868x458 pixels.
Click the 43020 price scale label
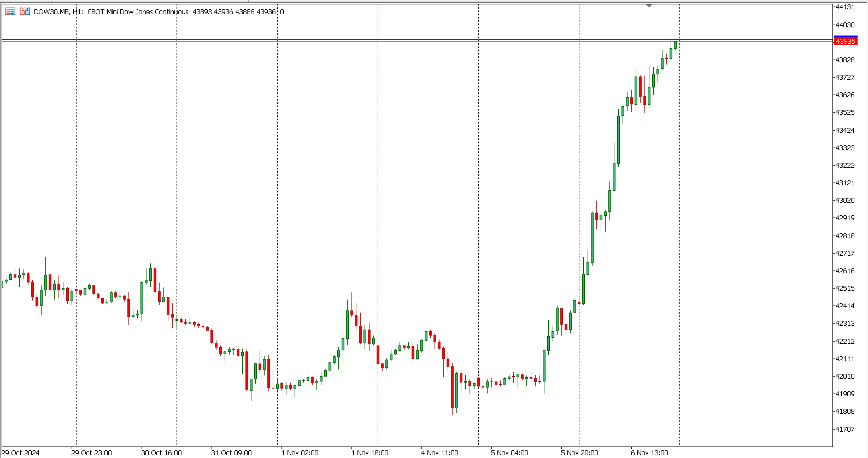click(844, 201)
